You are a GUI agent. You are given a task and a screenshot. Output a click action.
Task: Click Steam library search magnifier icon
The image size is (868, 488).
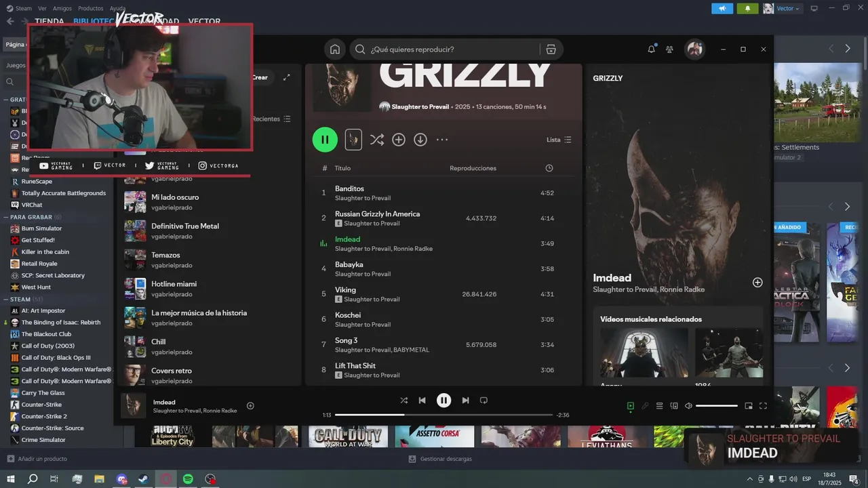coord(10,81)
